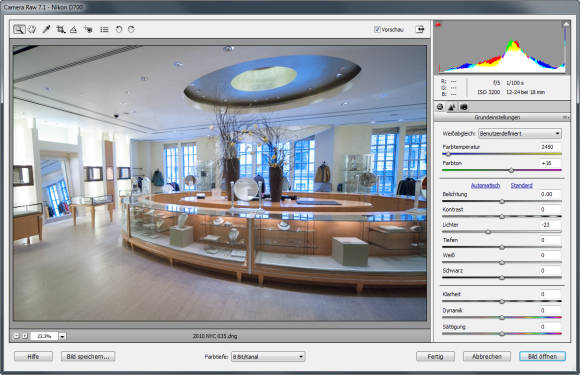Click the Farbton slider
This screenshot has height=375, width=580.
(x=502, y=170)
